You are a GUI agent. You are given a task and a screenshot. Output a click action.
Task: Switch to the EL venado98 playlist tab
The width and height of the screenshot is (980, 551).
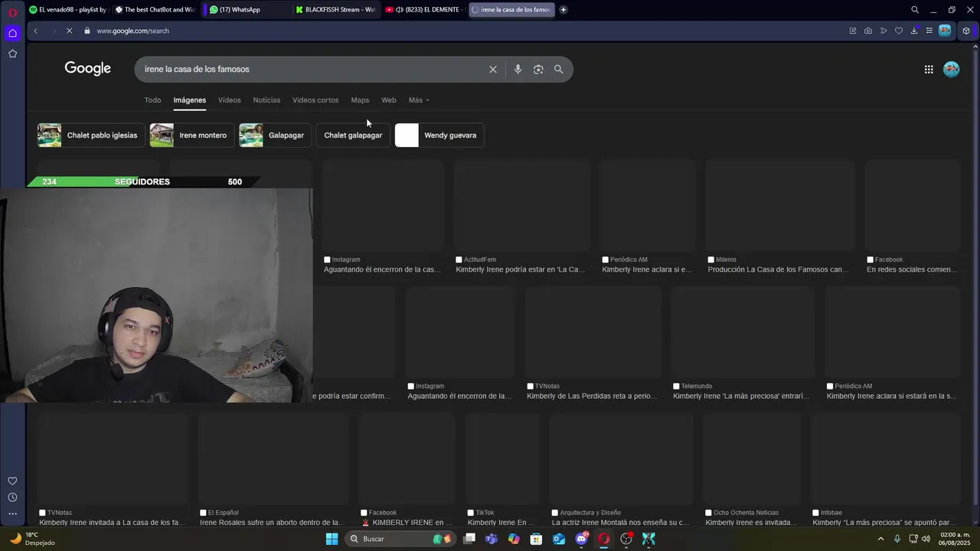[68, 10]
